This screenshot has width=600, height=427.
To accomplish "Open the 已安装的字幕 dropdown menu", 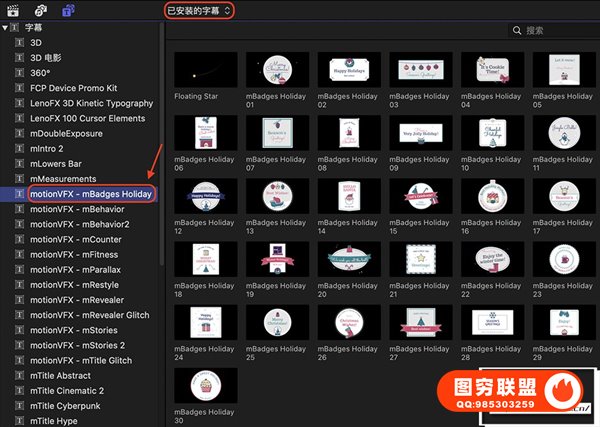I will pos(200,10).
